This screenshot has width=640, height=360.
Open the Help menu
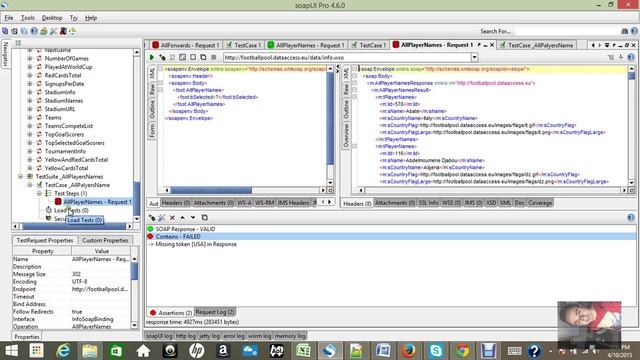click(x=91, y=18)
